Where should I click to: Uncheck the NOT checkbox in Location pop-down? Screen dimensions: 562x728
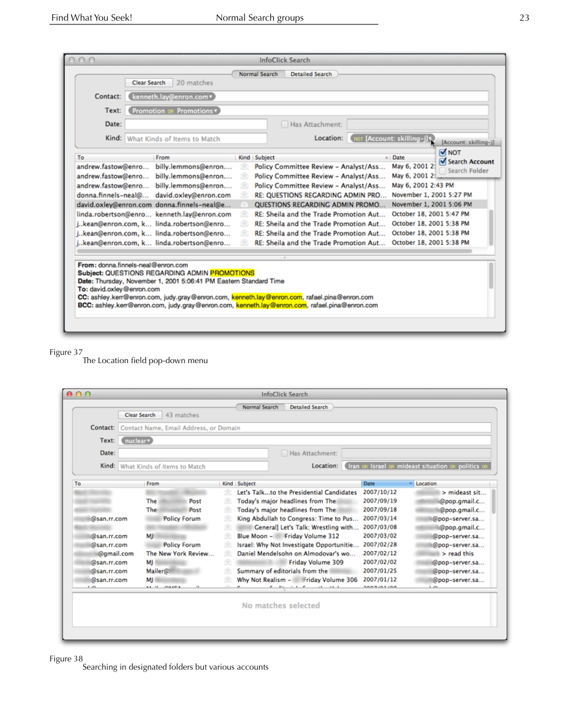pyautogui.click(x=443, y=153)
